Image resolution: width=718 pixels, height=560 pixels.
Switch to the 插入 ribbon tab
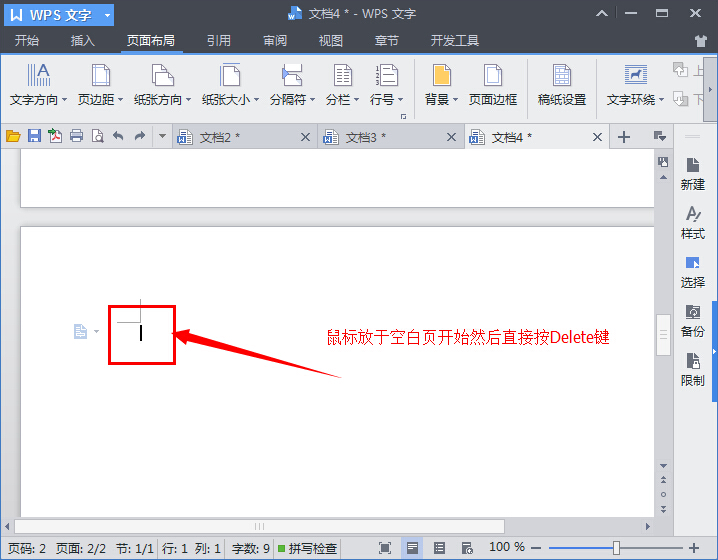click(83, 41)
